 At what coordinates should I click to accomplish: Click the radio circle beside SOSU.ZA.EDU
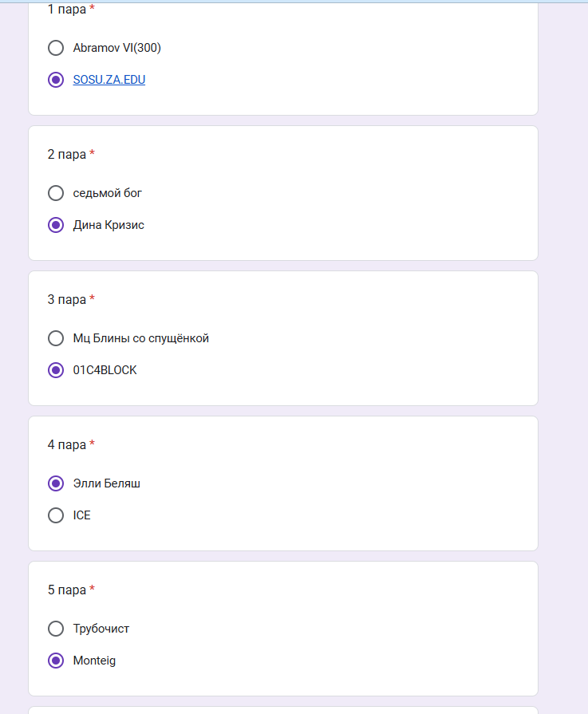coord(56,80)
